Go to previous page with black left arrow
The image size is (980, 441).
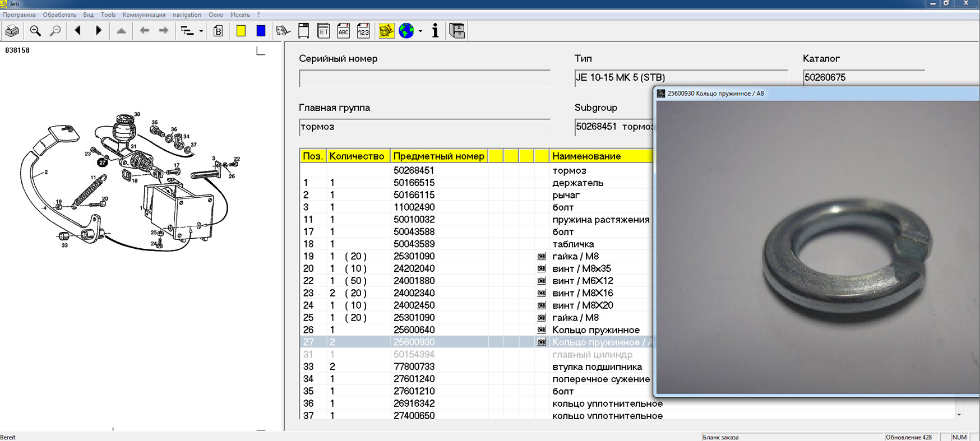[x=78, y=31]
